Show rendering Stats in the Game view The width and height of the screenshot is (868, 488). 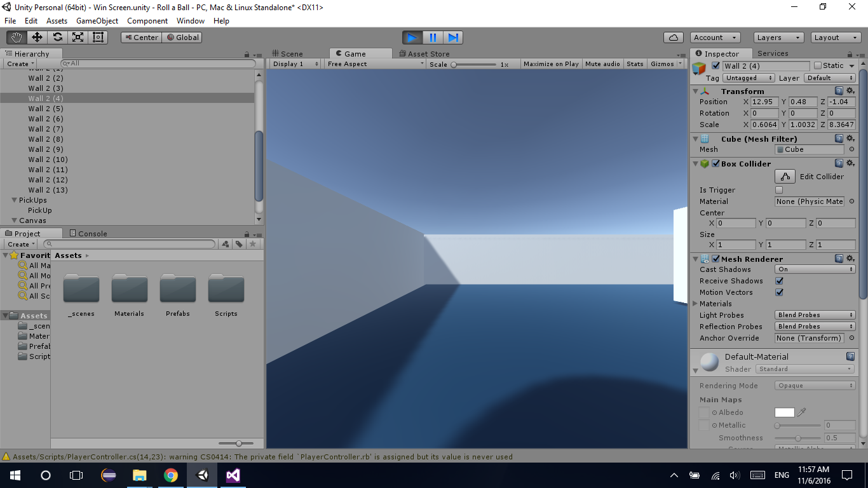[x=635, y=64]
